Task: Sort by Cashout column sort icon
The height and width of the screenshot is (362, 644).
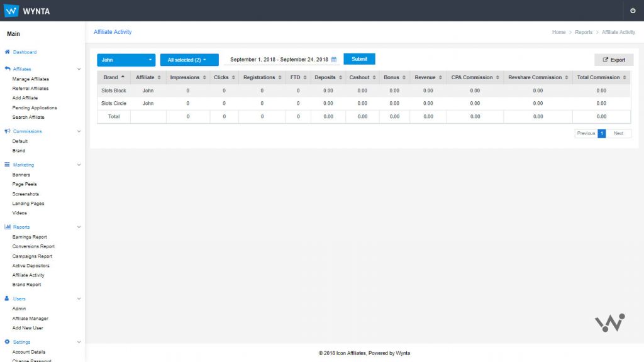Action: 374,77
